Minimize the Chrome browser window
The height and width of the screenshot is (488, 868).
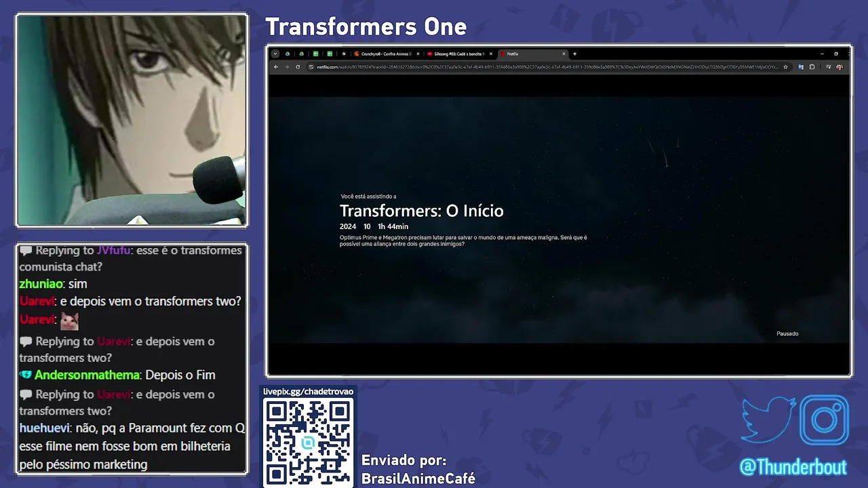822,54
